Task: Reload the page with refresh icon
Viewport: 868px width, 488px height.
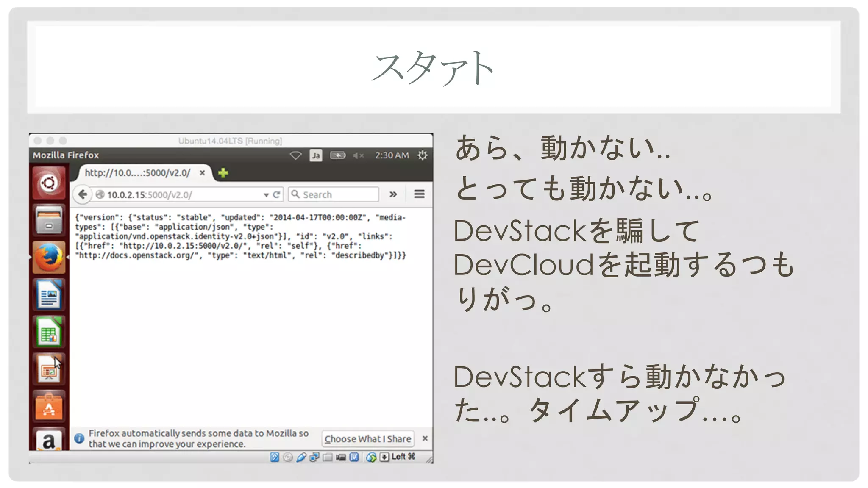Action: tap(277, 194)
